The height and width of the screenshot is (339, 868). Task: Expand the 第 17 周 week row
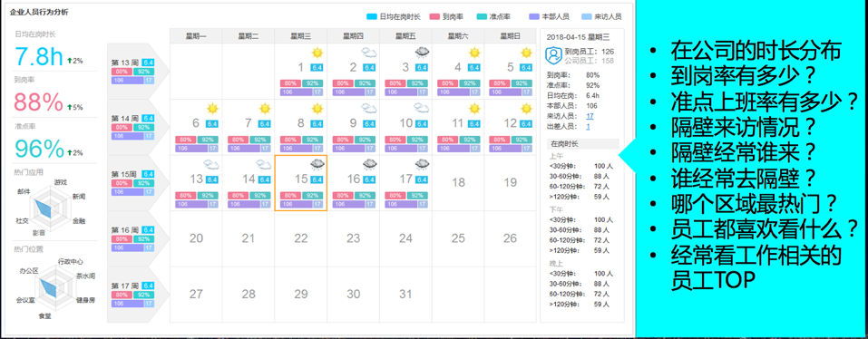click(132, 295)
